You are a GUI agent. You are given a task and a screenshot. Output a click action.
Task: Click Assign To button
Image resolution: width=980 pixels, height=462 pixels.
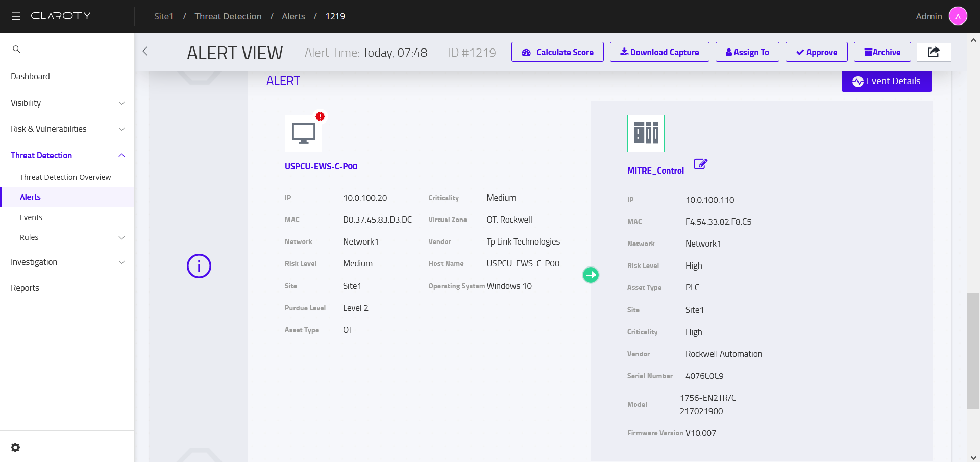tap(747, 52)
